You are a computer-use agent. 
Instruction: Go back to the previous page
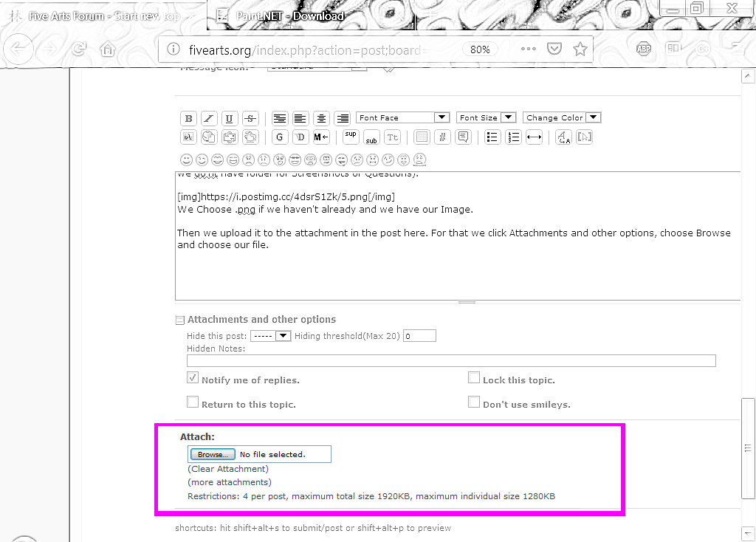coord(18,49)
